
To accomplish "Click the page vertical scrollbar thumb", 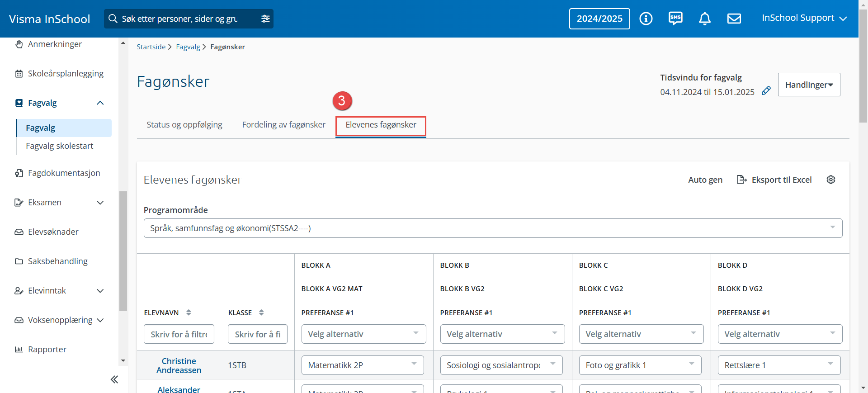I will [x=863, y=66].
